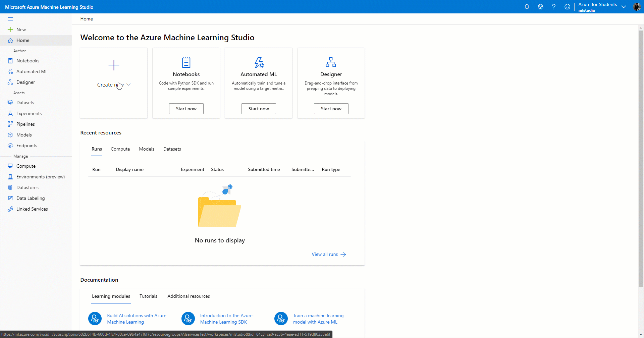This screenshot has width=644, height=338.
Task: Click the help question mark icon
Action: [554, 7]
